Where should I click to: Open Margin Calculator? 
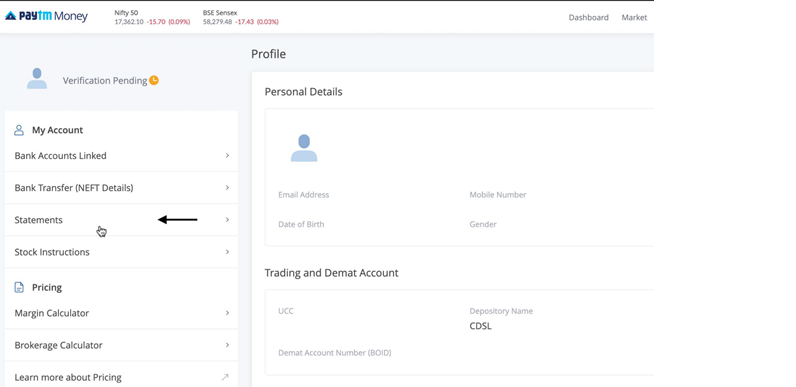tap(121, 313)
